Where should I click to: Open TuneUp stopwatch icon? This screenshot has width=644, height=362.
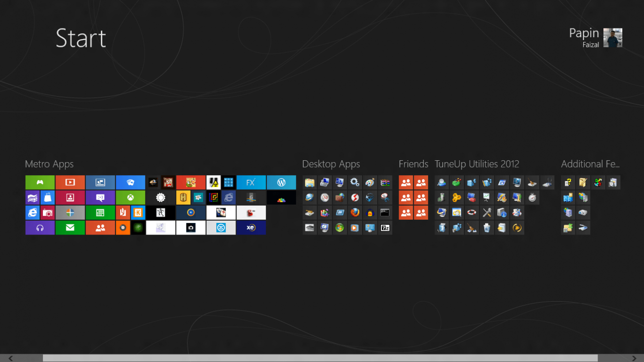pos(532,197)
